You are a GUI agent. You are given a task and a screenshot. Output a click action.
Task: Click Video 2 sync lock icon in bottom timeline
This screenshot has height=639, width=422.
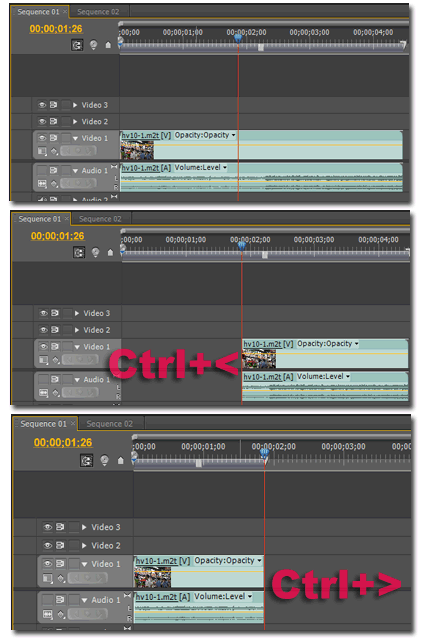[x=60, y=545]
